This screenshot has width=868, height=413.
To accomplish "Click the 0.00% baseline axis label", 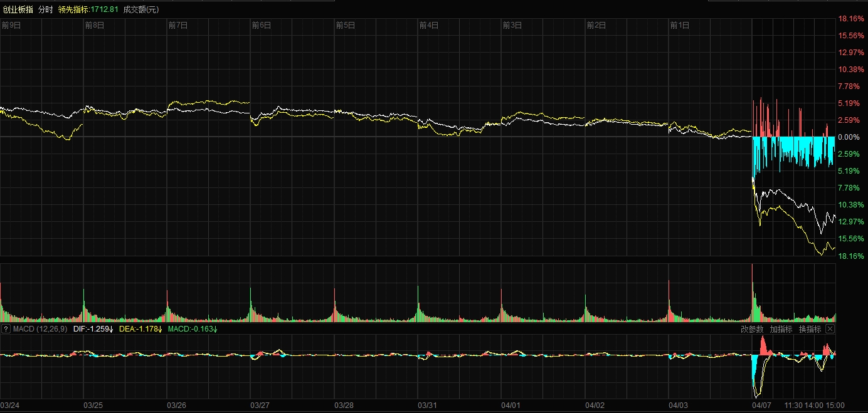I will click(849, 137).
